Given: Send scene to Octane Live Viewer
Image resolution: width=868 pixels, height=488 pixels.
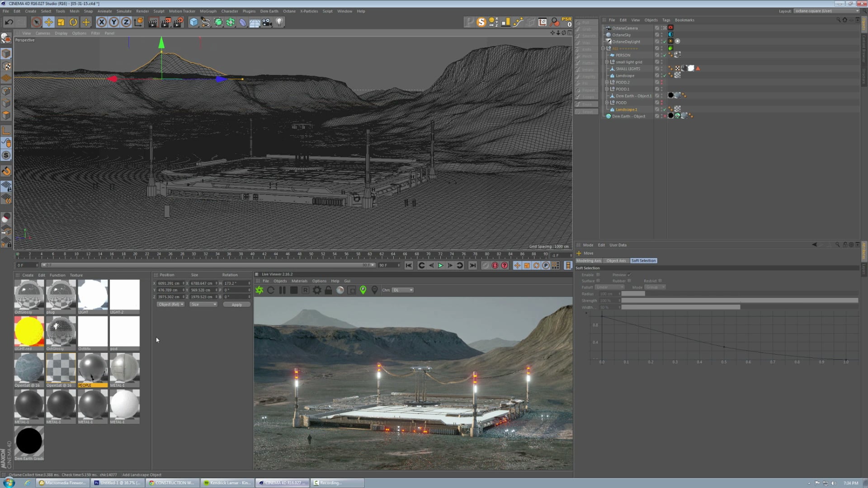Looking at the screenshot, I should pyautogui.click(x=259, y=290).
